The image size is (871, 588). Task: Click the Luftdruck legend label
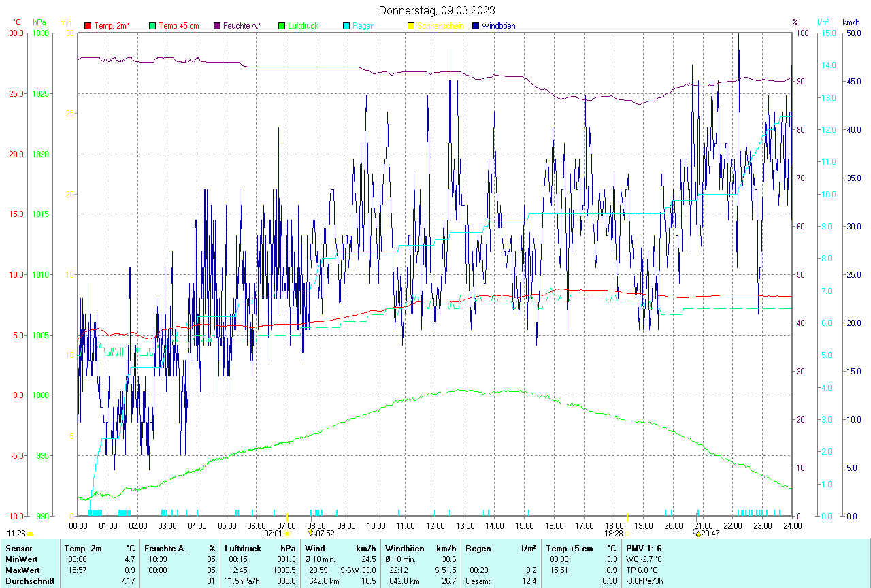303,26
